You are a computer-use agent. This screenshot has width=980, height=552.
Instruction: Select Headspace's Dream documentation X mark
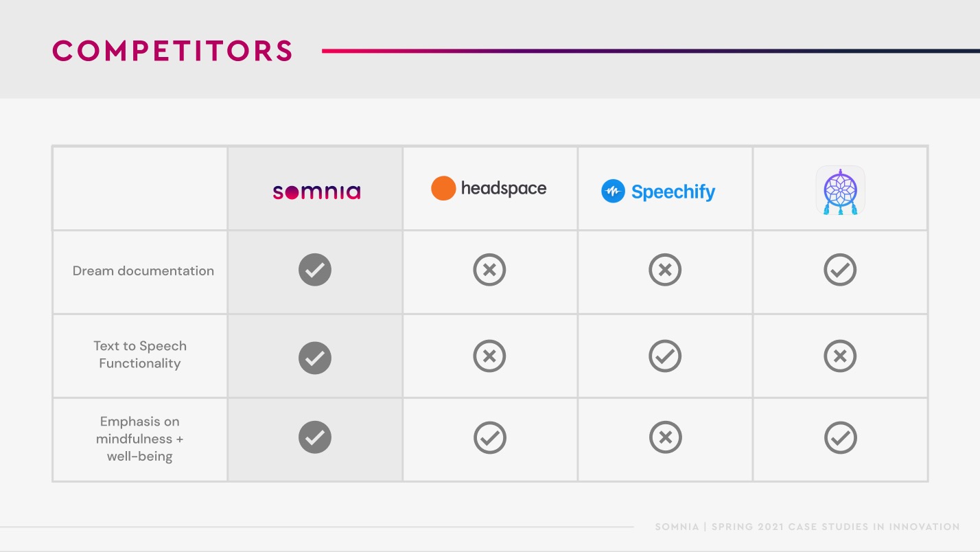(x=489, y=270)
